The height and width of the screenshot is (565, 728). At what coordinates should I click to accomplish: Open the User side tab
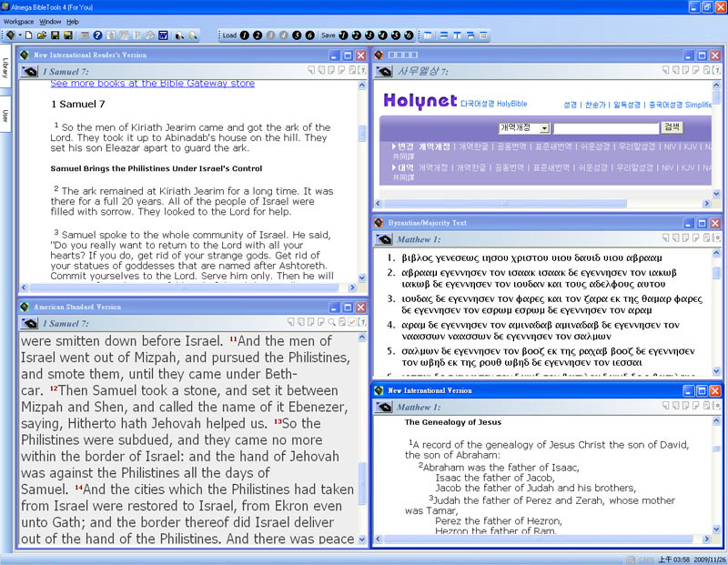5,116
